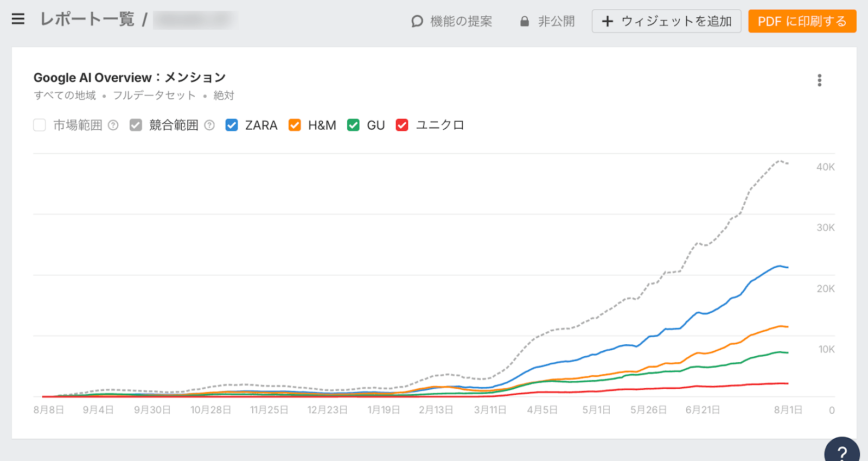Open 機能の提案 feedback link
The width and height of the screenshot is (868, 461).
[x=461, y=21]
